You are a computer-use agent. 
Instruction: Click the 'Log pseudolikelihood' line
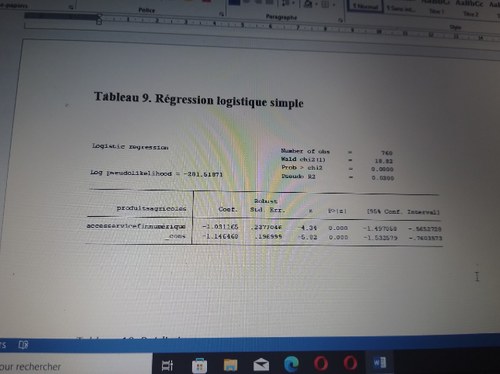[x=156, y=173]
